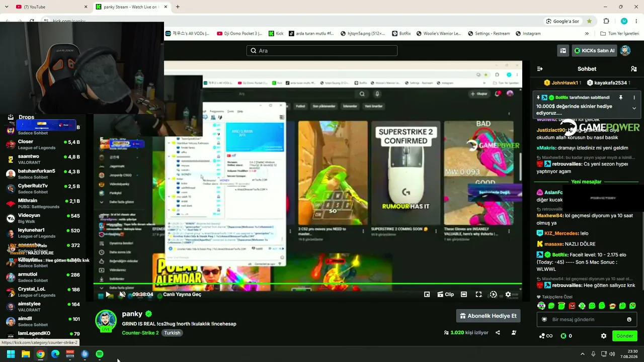Viewport: 644px width, 362px height.
Task: Open panky's channel avatar
Action: (x=106, y=320)
